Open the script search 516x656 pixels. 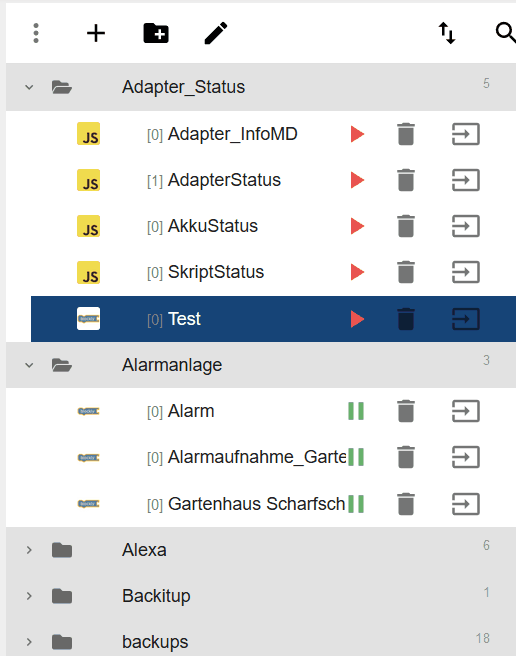coord(506,33)
